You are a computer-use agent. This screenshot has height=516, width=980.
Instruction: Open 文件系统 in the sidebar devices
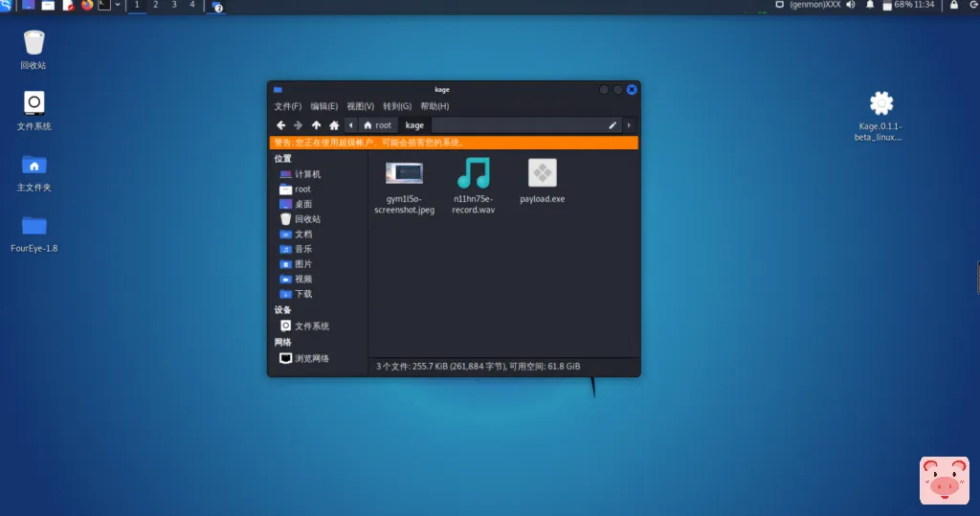(311, 326)
